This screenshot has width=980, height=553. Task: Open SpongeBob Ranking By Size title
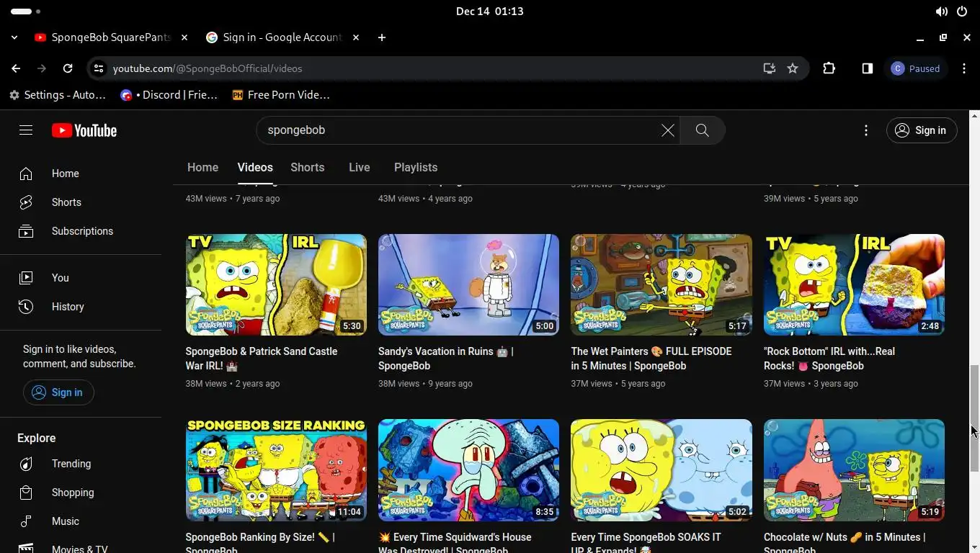tap(260, 544)
